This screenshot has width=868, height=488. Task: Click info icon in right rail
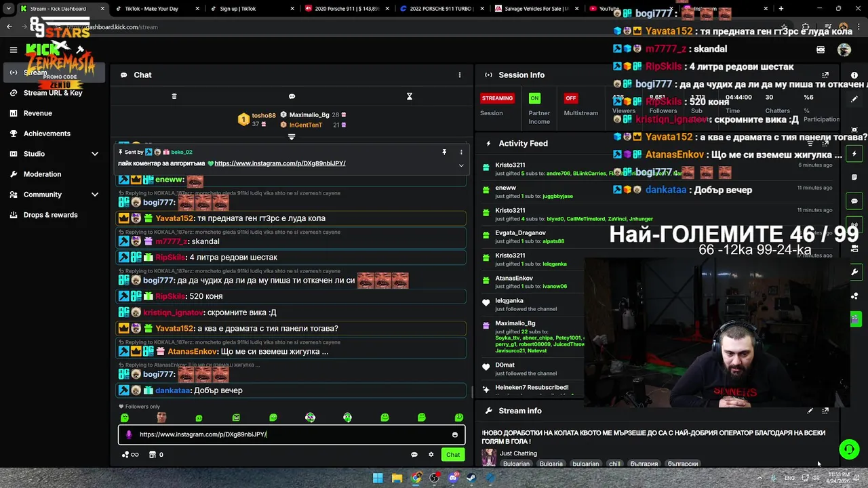pos(854,75)
